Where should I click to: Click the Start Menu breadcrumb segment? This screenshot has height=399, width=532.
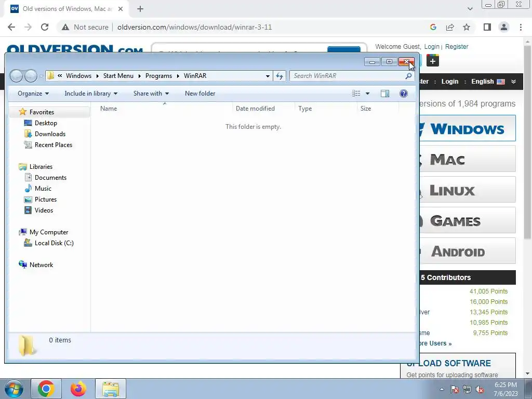point(118,76)
